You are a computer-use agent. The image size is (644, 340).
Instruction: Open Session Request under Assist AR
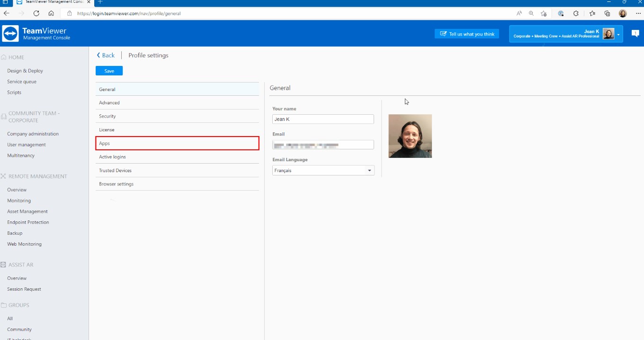pos(24,289)
